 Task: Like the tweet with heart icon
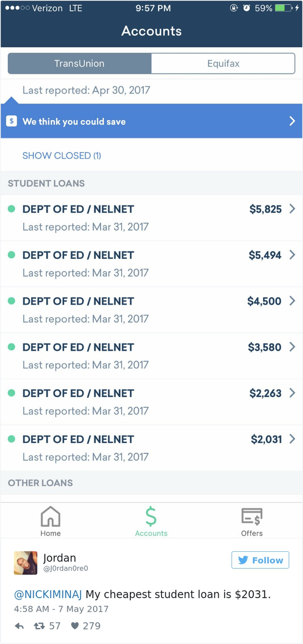(75, 626)
